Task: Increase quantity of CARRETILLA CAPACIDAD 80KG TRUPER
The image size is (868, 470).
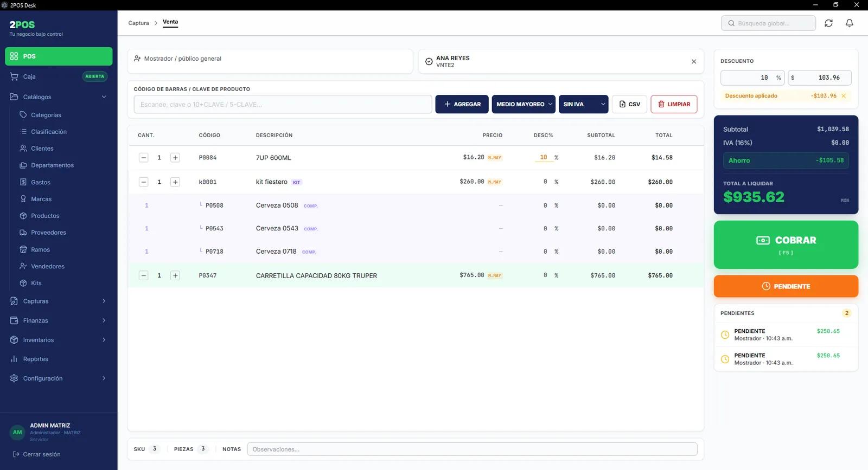Action: click(175, 275)
